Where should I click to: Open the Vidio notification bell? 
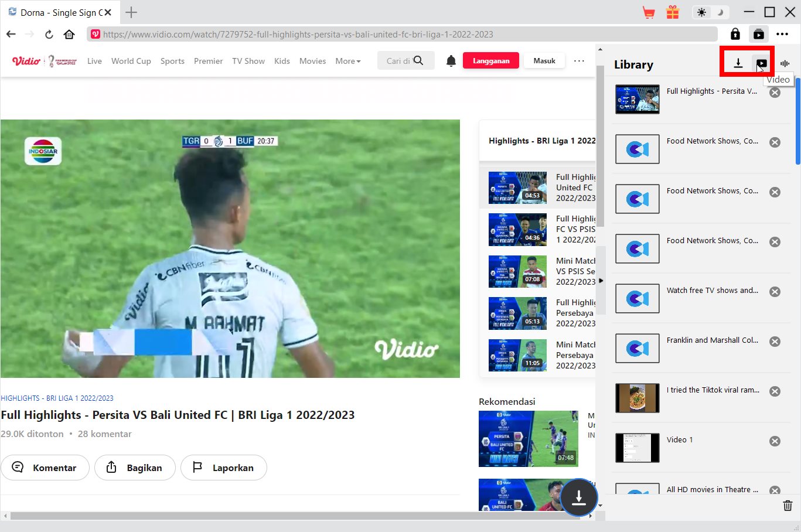(x=451, y=61)
